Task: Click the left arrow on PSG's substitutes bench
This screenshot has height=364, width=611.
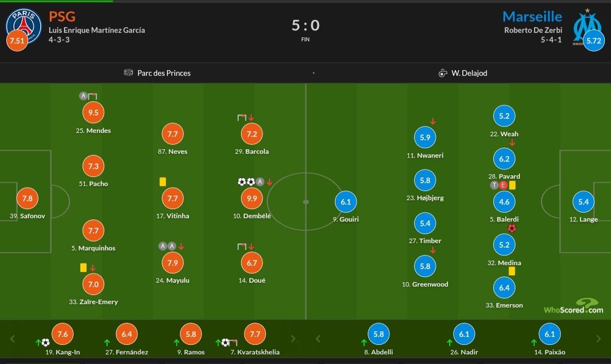Action: pyautogui.click(x=12, y=339)
